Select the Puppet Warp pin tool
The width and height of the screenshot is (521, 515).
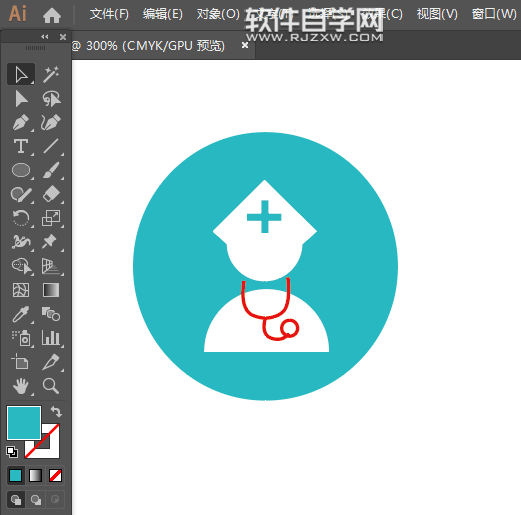click(x=51, y=242)
